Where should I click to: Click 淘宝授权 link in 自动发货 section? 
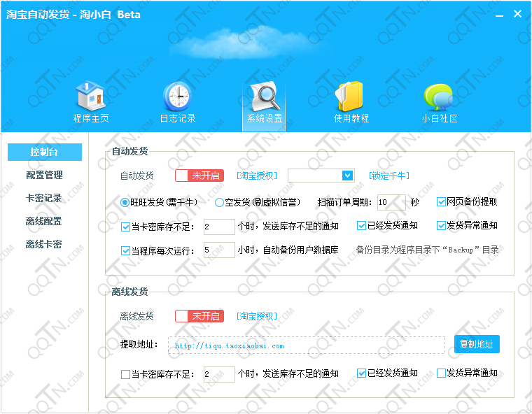[257, 176]
